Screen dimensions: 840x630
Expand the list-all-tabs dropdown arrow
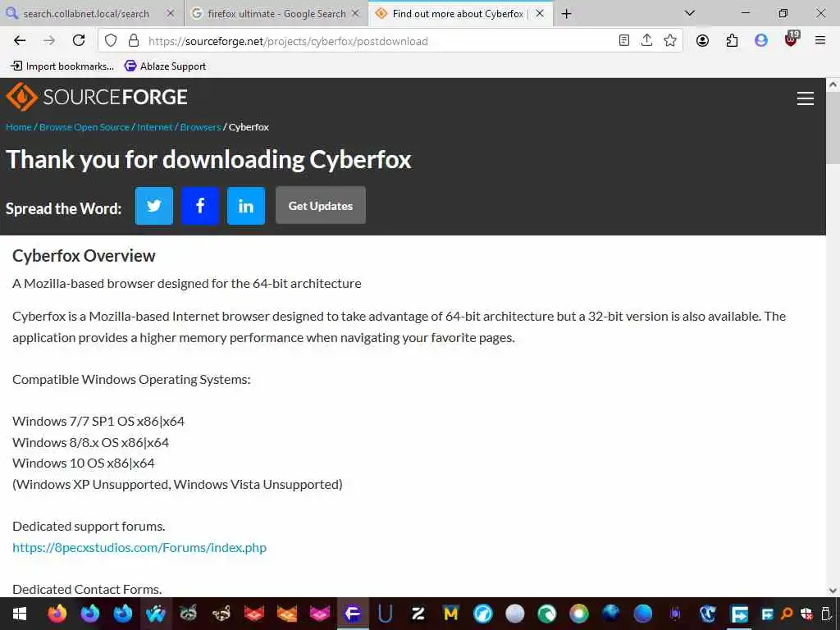coord(690,13)
